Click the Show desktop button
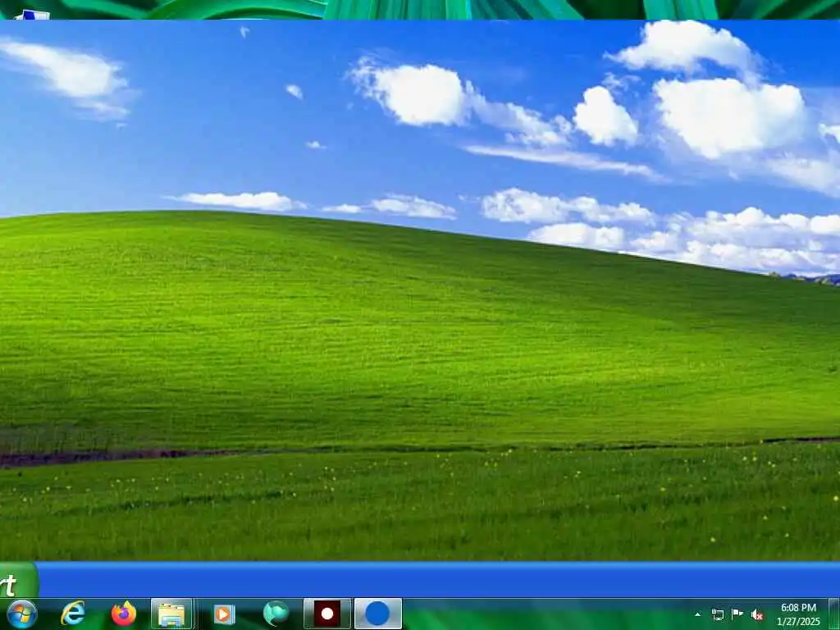The width and height of the screenshot is (840, 630). tap(834, 614)
